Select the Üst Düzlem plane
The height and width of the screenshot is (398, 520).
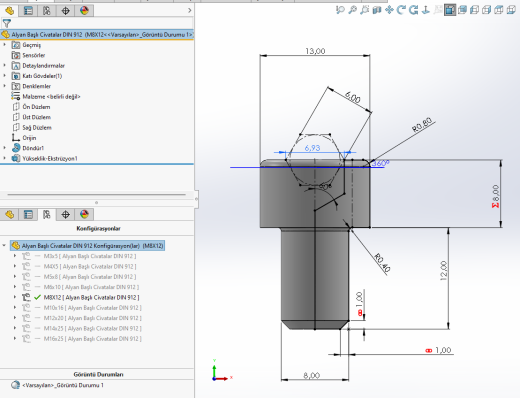tap(37, 117)
